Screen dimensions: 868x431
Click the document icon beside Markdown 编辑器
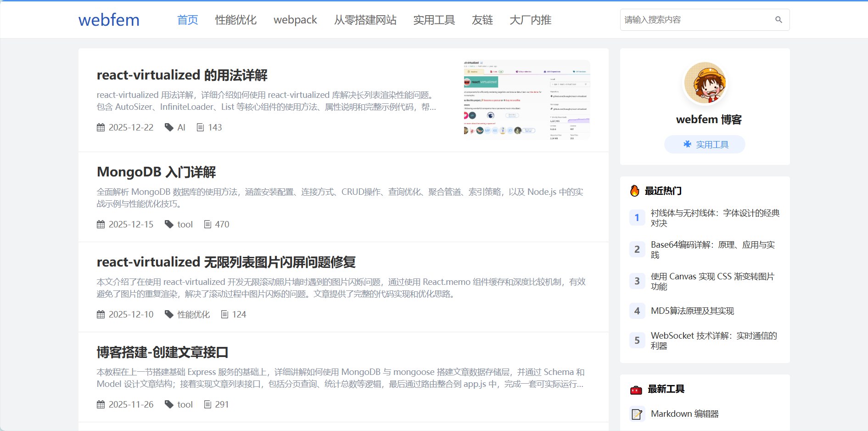[637, 414]
